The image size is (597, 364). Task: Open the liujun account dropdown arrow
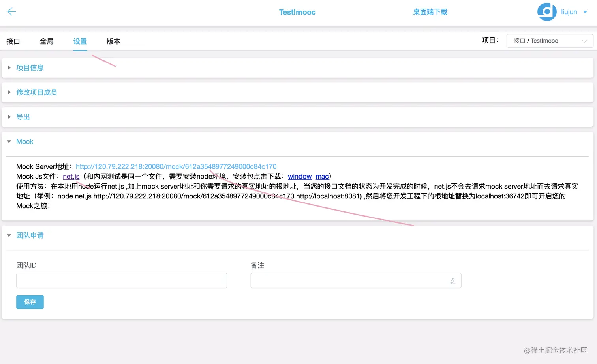point(585,12)
